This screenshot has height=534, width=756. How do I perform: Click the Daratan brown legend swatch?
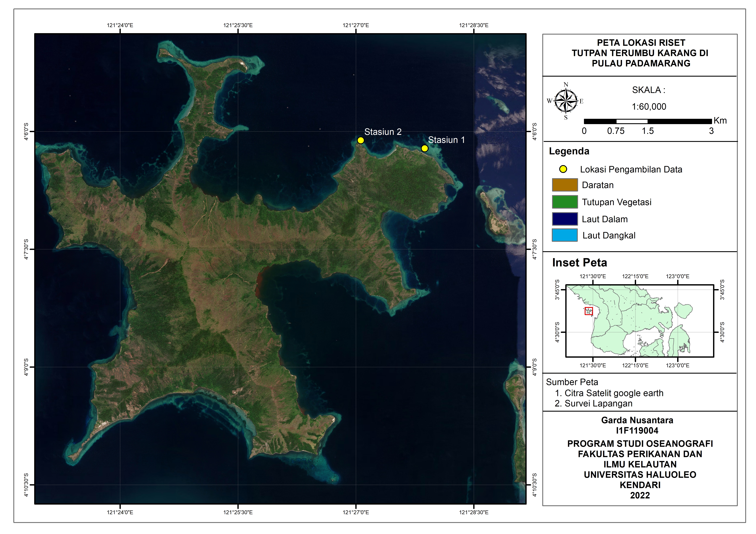pyautogui.click(x=565, y=185)
